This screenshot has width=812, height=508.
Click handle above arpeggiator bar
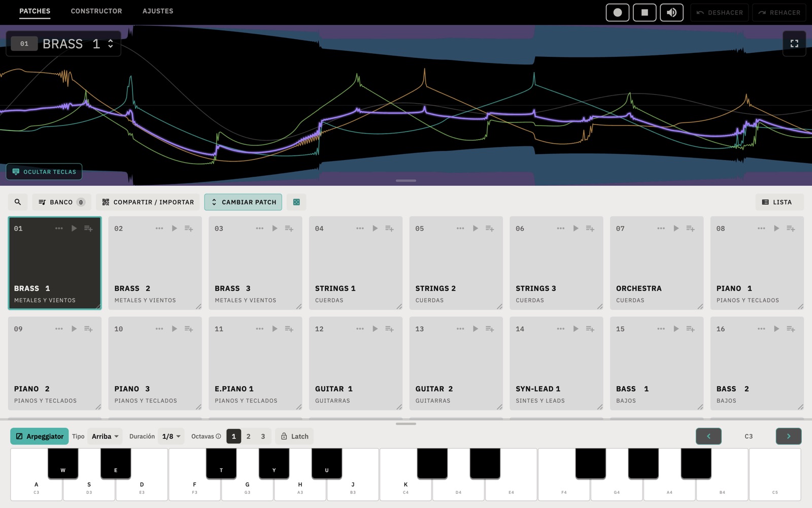coord(406,424)
